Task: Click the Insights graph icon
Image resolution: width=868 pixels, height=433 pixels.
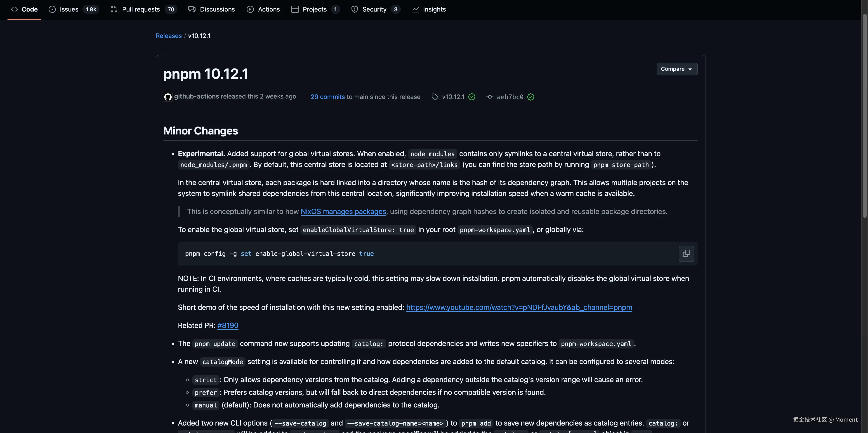Action: pos(415,9)
